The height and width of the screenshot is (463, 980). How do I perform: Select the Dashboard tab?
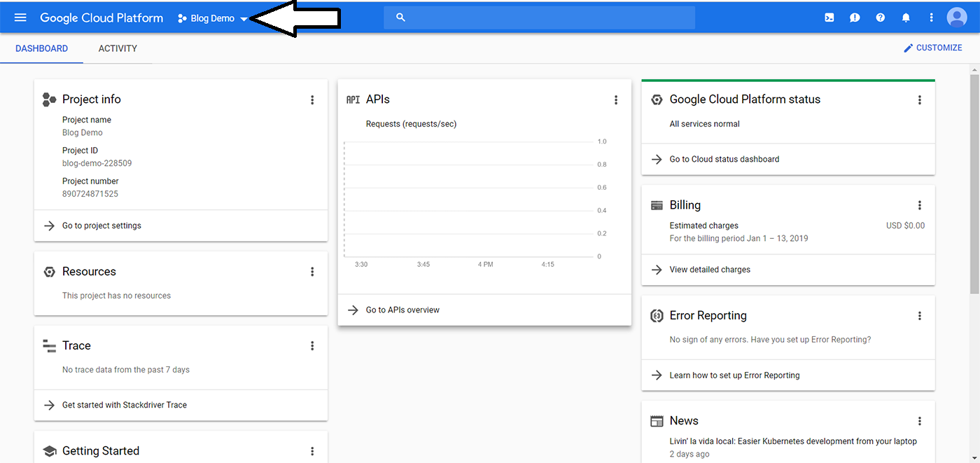42,48
